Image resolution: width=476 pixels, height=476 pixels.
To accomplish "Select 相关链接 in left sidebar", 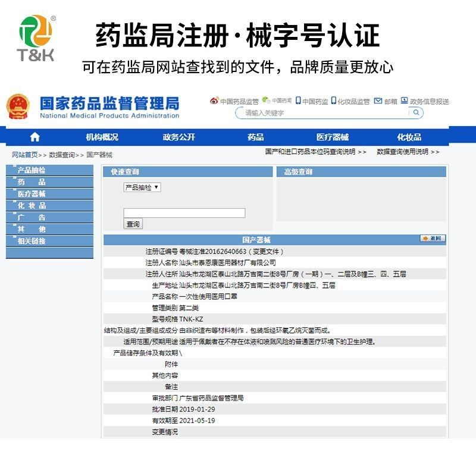I will point(49,241).
